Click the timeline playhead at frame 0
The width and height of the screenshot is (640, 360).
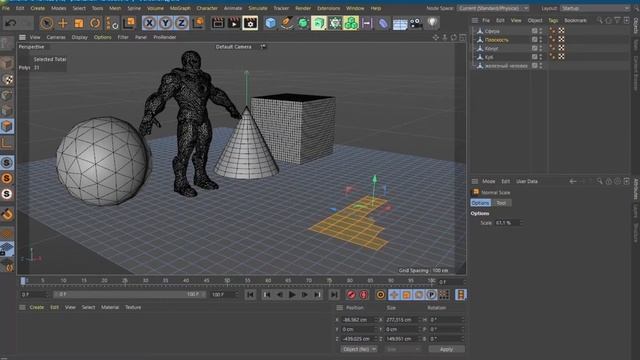pyautogui.click(x=23, y=280)
